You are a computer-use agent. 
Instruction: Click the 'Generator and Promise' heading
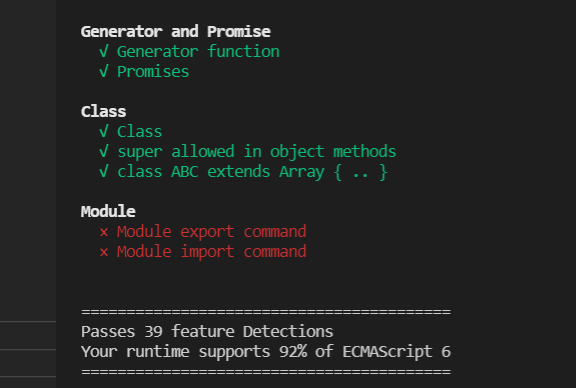pyautogui.click(x=176, y=32)
